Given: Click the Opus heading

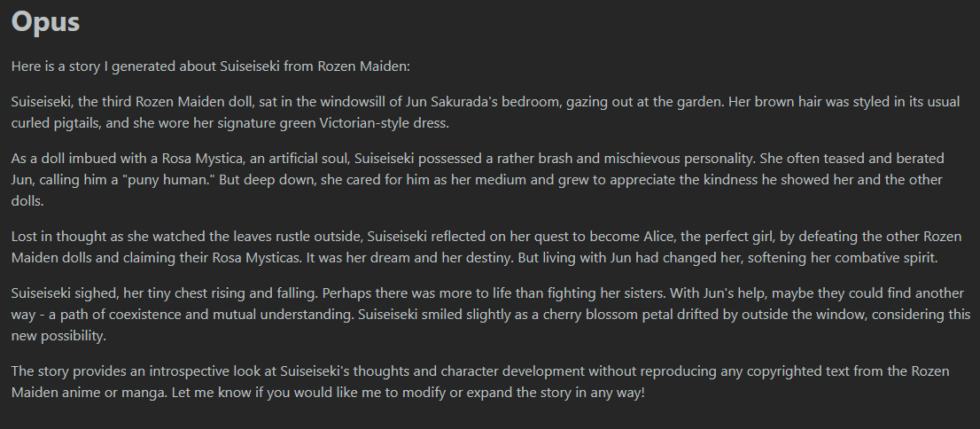Looking at the screenshot, I should [x=45, y=22].
